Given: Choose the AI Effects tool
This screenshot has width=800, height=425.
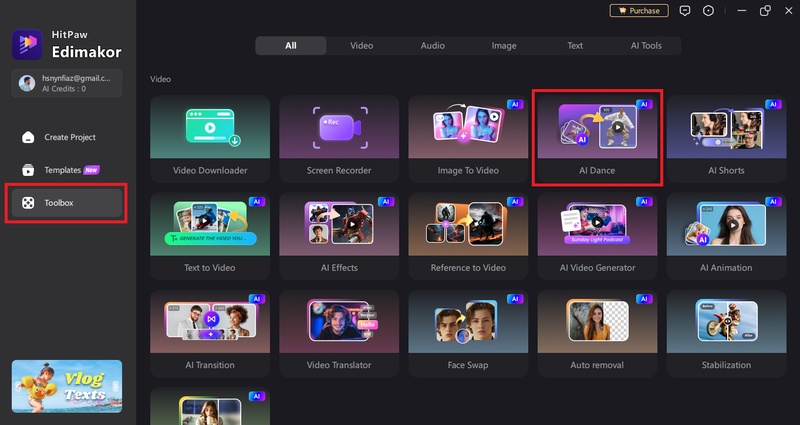Looking at the screenshot, I should 339,236.
